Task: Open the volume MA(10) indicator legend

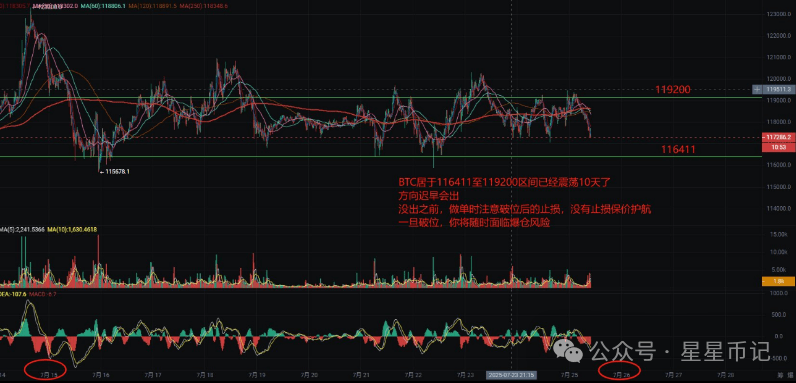Action: (72, 230)
